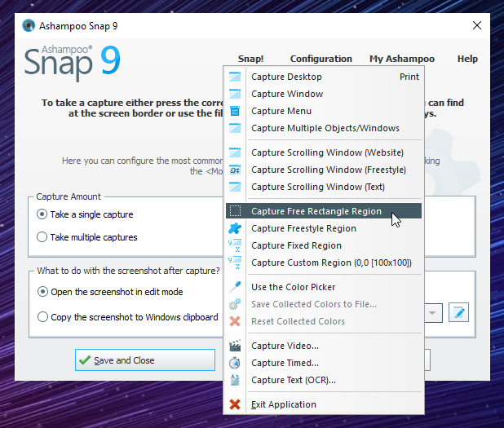Viewport: 504px width, 428px height.
Task: Open the Help menu
Action: (x=467, y=59)
